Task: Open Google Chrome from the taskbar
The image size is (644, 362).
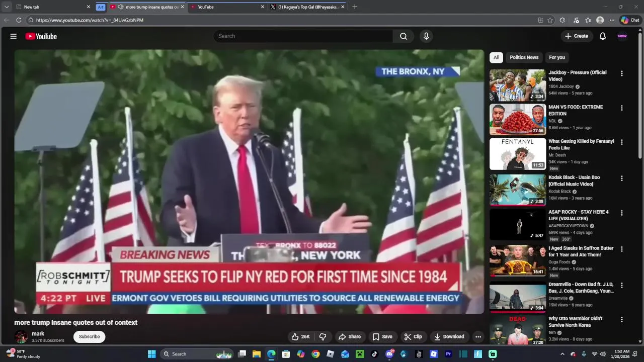Action: [x=315, y=354]
